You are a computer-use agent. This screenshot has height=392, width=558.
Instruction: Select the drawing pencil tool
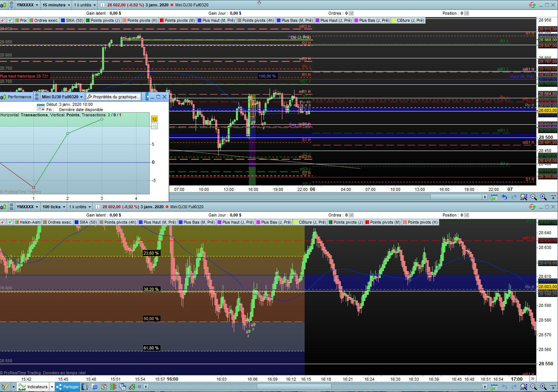point(5,387)
